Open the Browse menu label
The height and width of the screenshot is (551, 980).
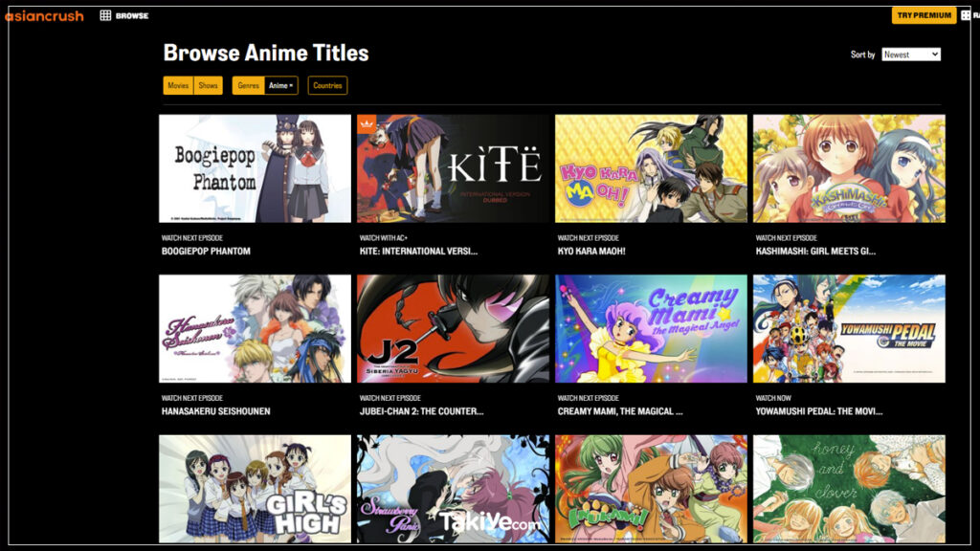click(132, 15)
